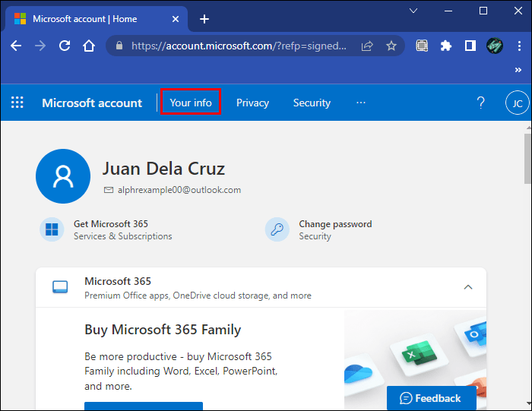Show hidden toolbar items chevron

(x=518, y=70)
